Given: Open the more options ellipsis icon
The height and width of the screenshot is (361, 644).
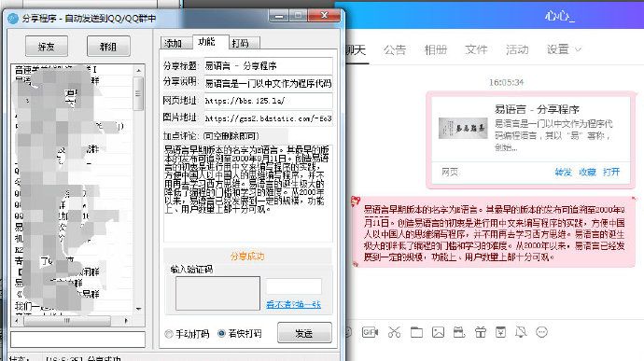Looking at the screenshot, I should point(541,332).
